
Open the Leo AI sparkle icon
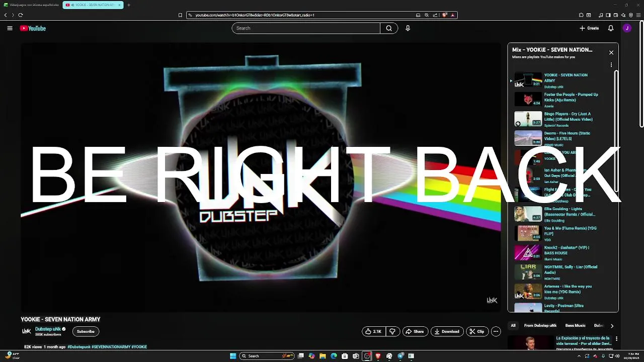(x=623, y=15)
